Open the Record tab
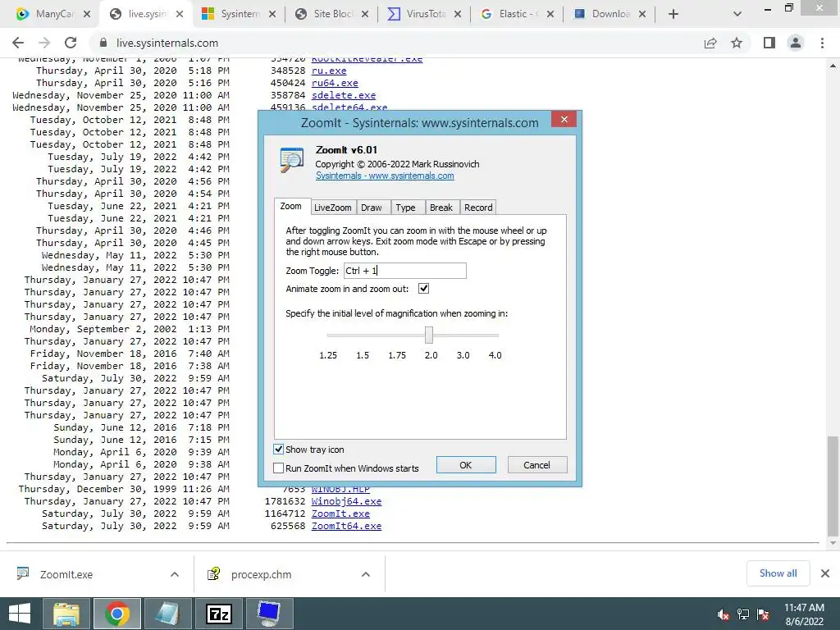 [478, 208]
